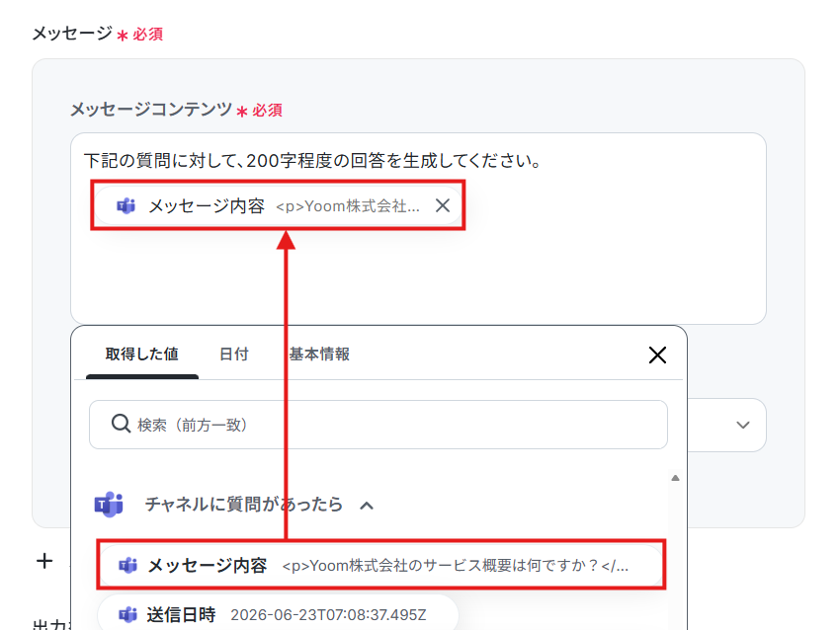Click the inserted メッセージ内容 chip label
The width and height of the screenshot is (840, 630).
pos(207,206)
